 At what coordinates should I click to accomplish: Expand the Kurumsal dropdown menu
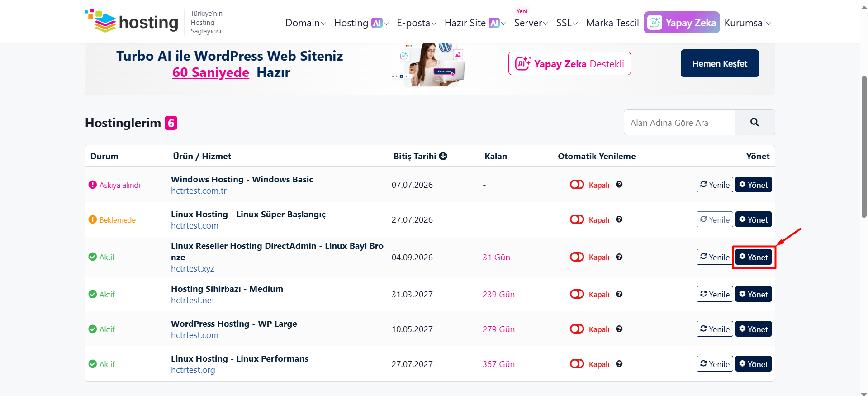[x=748, y=23]
